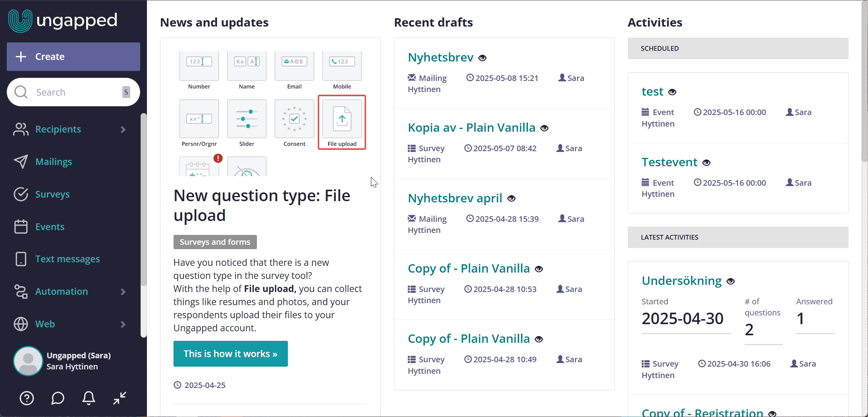Click the Email question type icon

pyautogui.click(x=294, y=66)
